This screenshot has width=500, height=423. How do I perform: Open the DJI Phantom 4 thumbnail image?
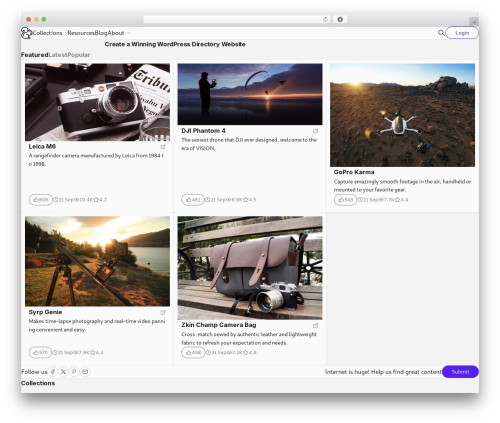[x=250, y=94]
